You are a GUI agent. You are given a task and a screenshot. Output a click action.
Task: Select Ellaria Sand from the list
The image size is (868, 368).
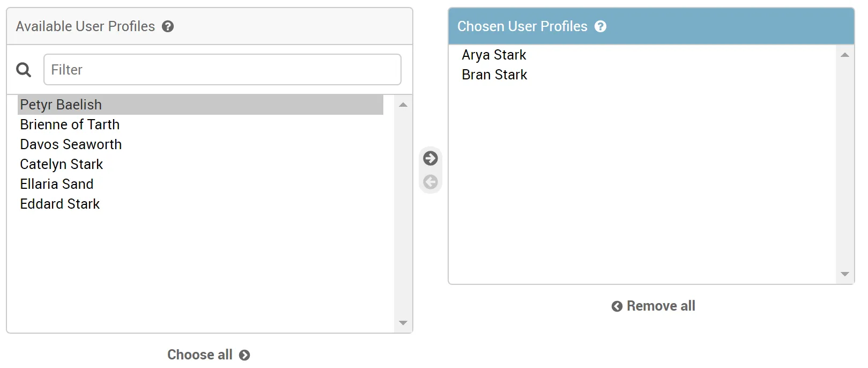pyautogui.click(x=57, y=184)
